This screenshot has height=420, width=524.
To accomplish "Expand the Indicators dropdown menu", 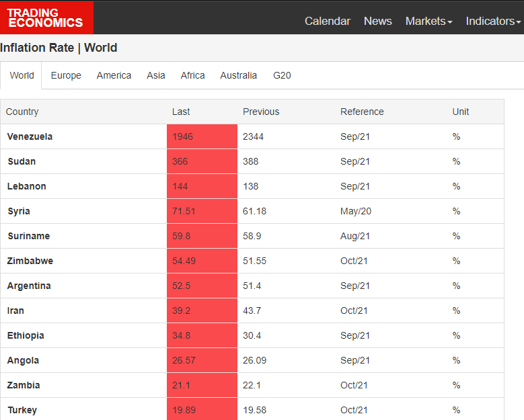I will (493, 21).
